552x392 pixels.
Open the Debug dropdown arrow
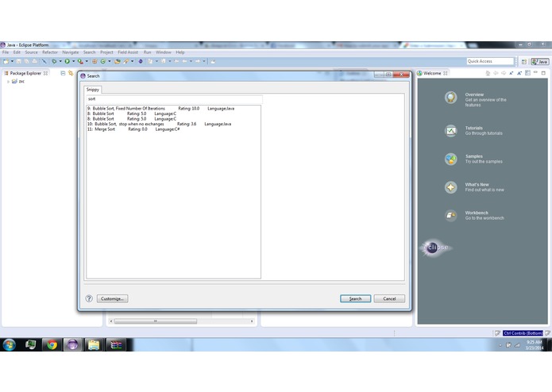pyautogui.click(x=60, y=61)
